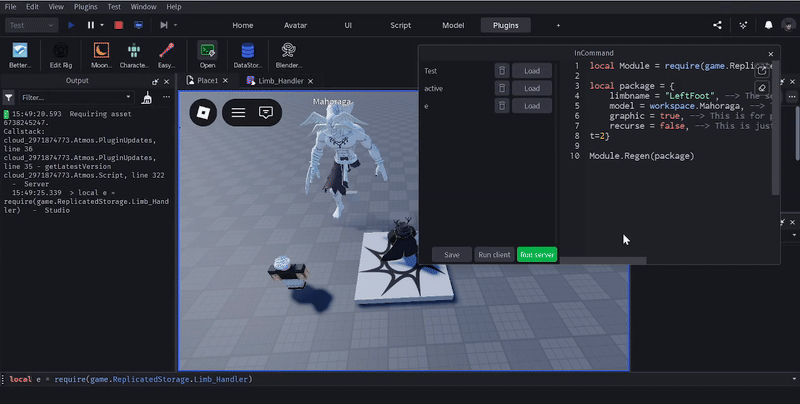Image resolution: width=800 pixels, height=404 pixels.
Task: Open the BetterRoblox plugin in the ribbon
Action: 20,55
